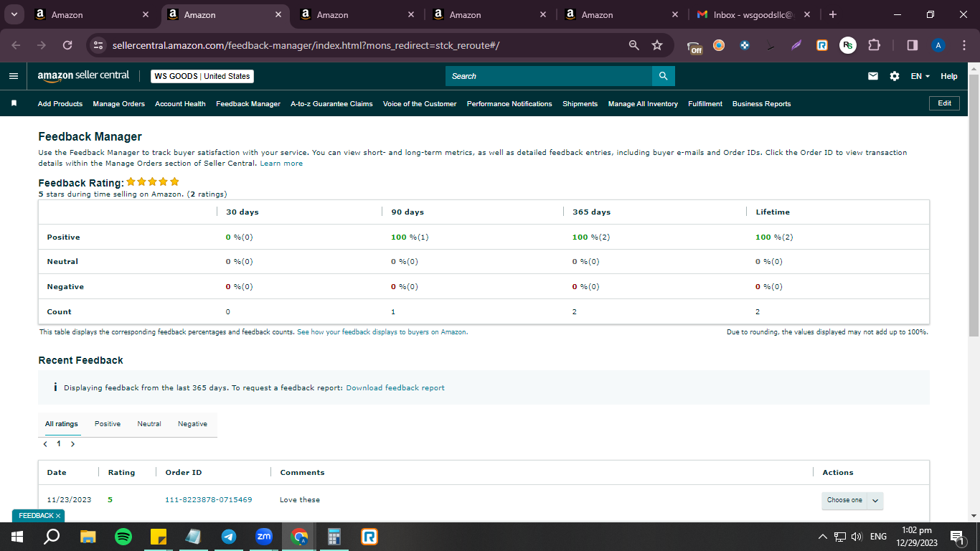Open the Spotify icon in the taskbar
This screenshot has width=980, height=551.
point(123,536)
